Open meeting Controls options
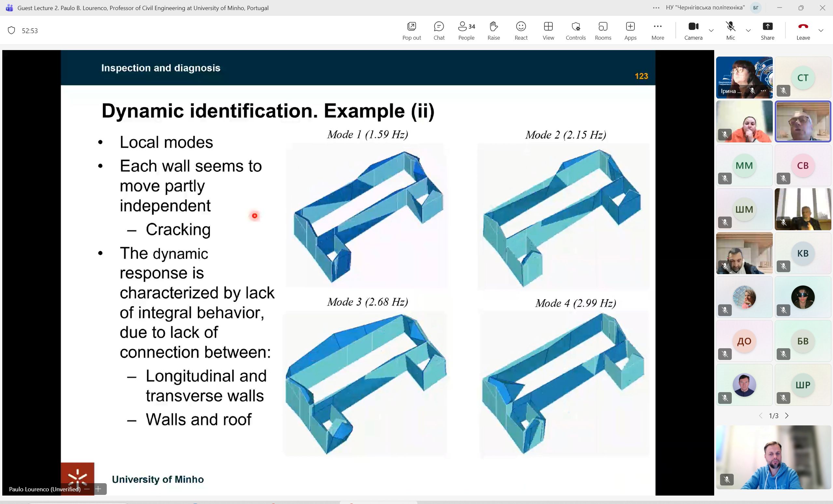 [x=576, y=30]
